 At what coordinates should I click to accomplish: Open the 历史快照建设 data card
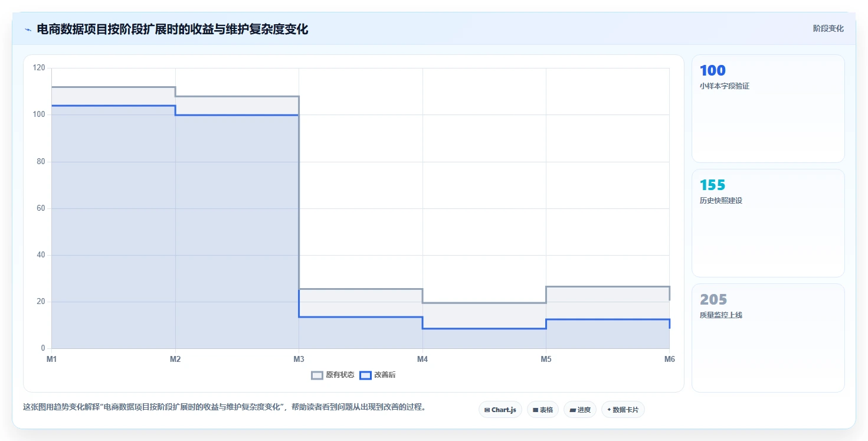pos(768,223)
